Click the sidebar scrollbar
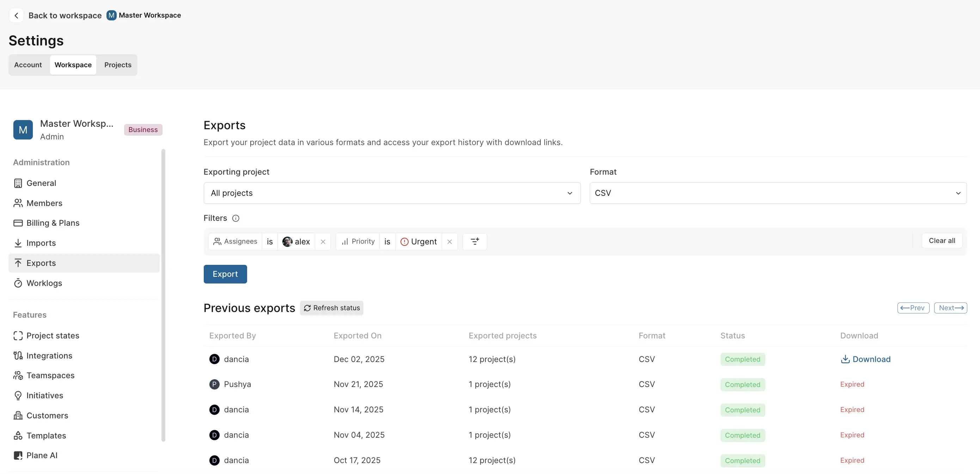This screenshot has width=980, height=474. click(x=164, y=297)
